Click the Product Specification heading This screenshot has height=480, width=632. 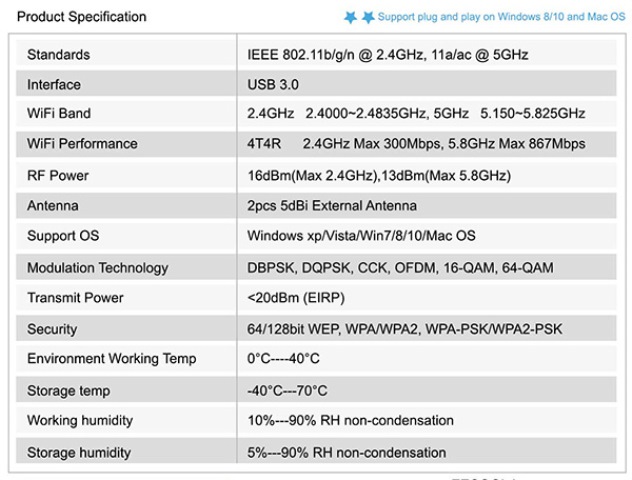click(x=81, y=16)
